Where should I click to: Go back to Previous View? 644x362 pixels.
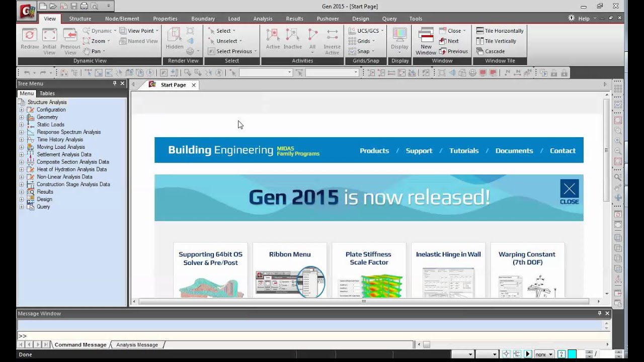[x=70, y=40]
